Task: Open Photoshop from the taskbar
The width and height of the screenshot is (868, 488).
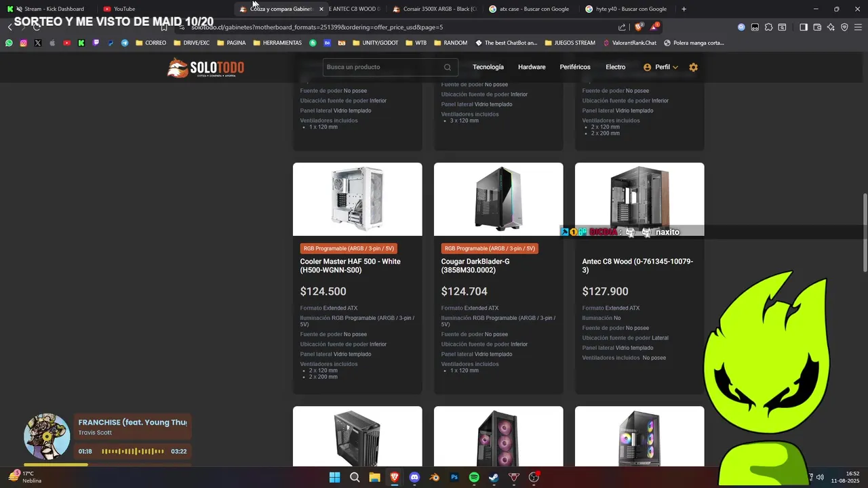Action: [x=454, y=477]
